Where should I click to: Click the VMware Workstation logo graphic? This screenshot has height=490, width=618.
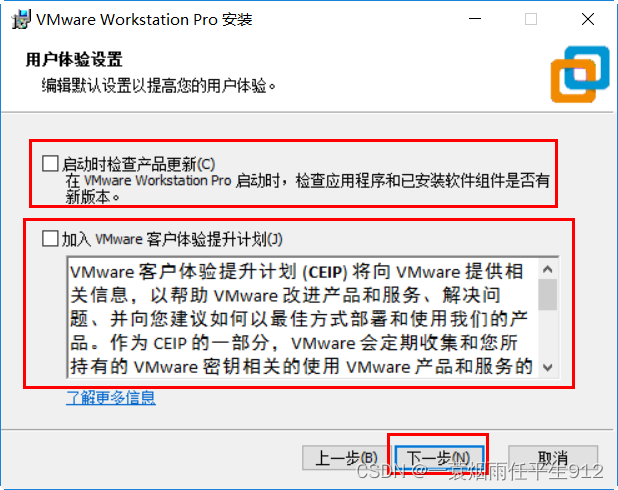point(580,74)
